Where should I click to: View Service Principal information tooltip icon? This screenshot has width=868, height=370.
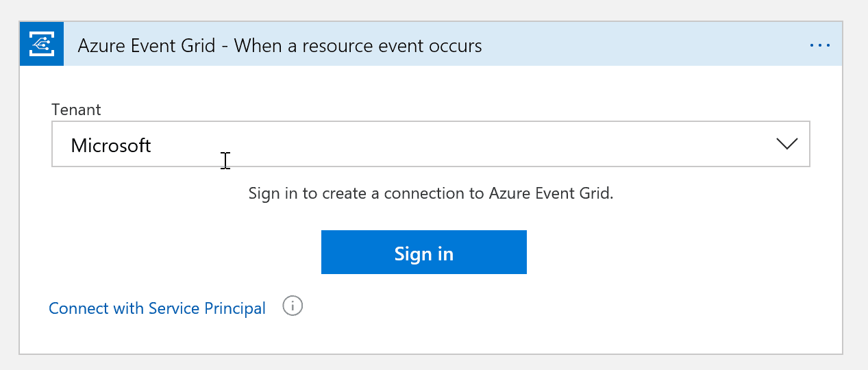(x=293, y=306)
